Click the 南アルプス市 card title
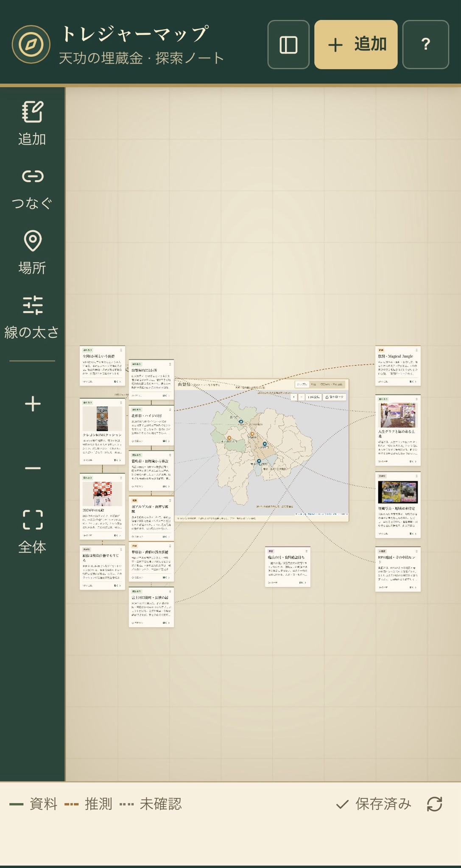 point(150,509)
